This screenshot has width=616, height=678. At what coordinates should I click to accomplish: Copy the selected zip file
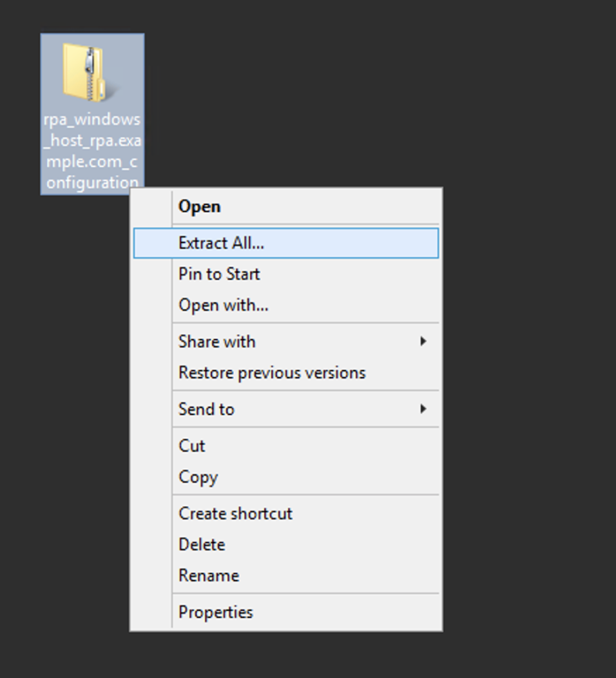285,477
